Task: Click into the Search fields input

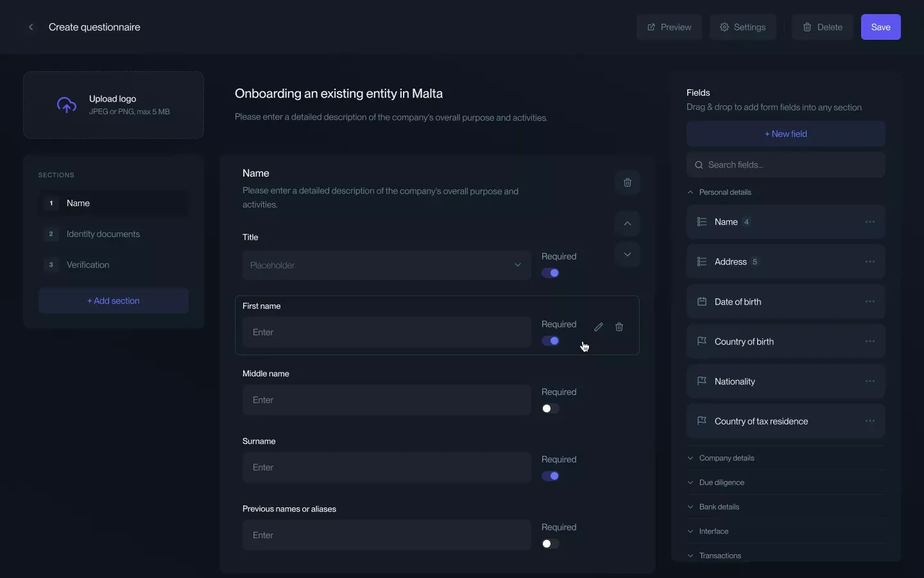Action: tap(786, 165)
